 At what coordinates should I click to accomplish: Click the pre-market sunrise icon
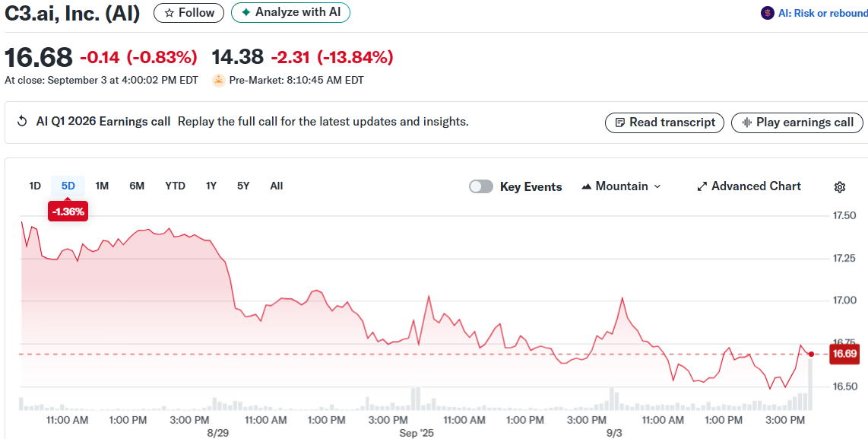click(219, 81)
